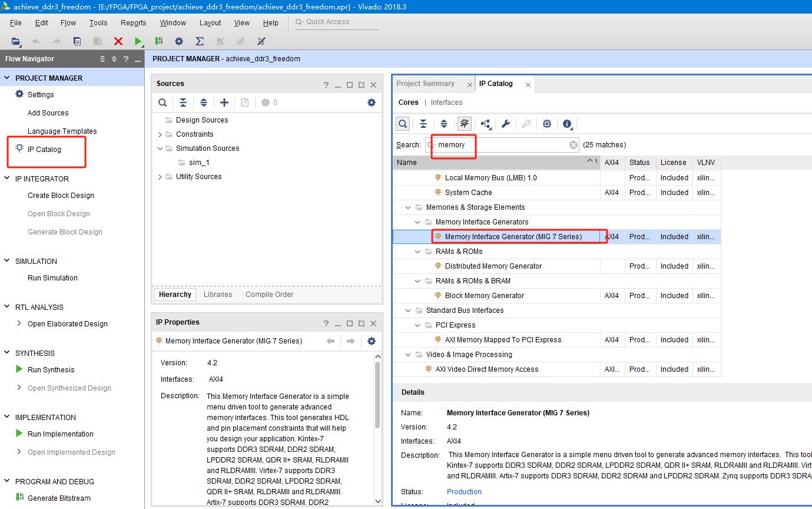Click the Sigma reports toolbar icon
812x509 pixels.
pyautogui.click(x=200, y=41)
